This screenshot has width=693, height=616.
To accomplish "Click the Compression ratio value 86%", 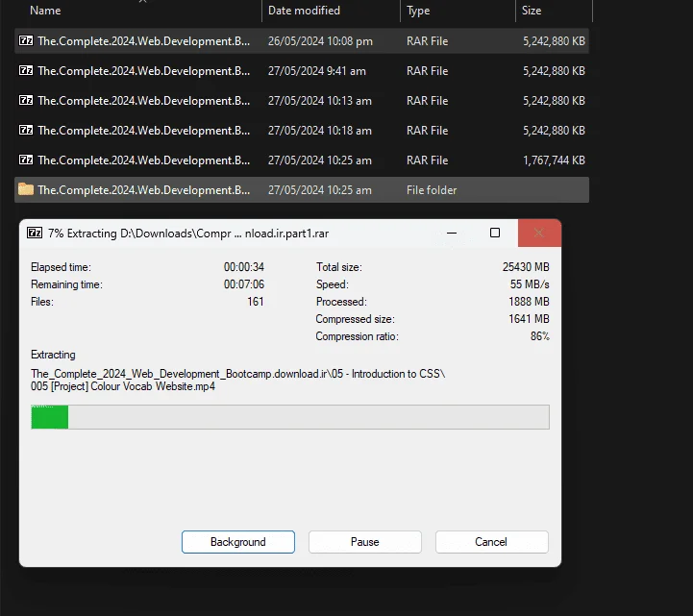I will click(540, 336).
